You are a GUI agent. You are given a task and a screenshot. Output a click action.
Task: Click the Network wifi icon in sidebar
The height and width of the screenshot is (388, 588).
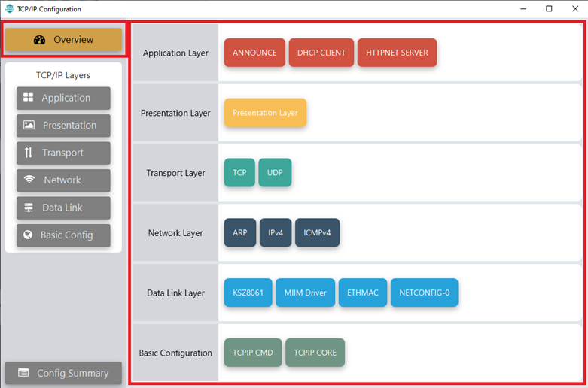(29, 180)
